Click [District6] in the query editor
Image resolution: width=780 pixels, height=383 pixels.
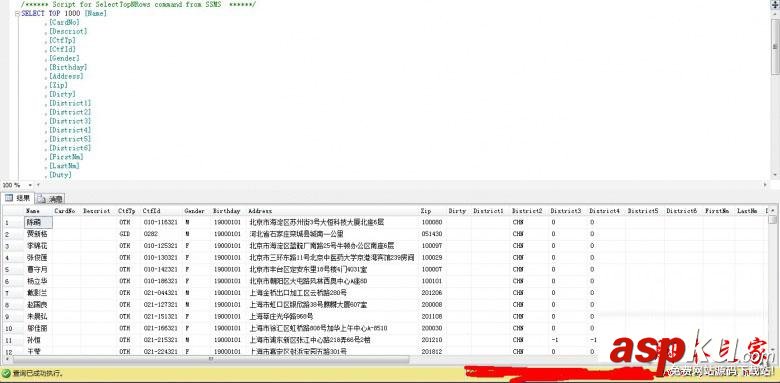[70, 148]
